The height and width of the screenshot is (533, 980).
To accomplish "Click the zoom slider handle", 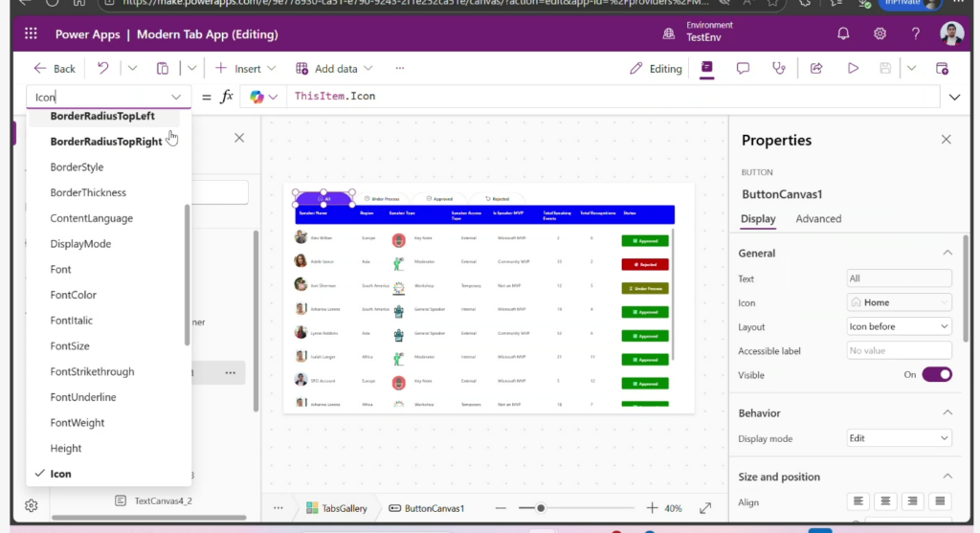I will point(541,508).
